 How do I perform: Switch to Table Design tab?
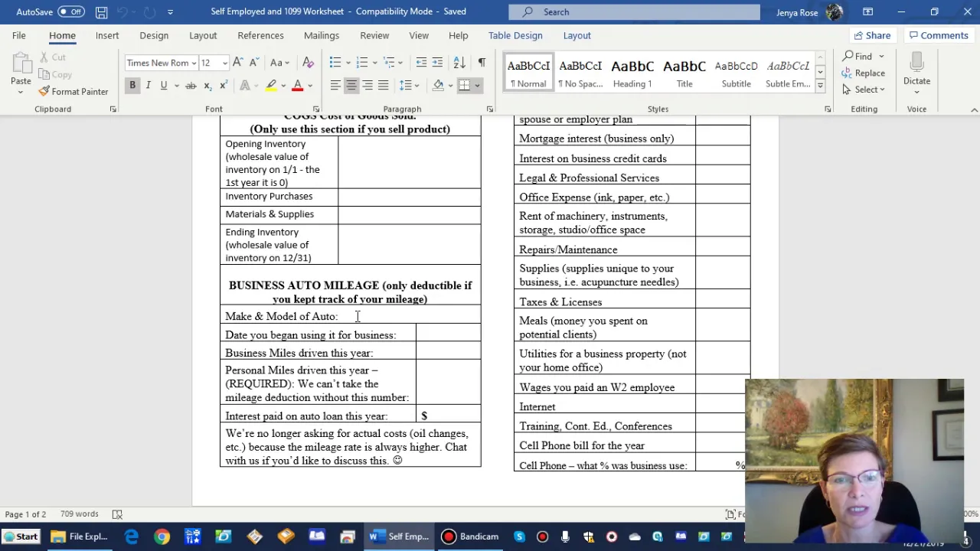(x=515, y=35)
